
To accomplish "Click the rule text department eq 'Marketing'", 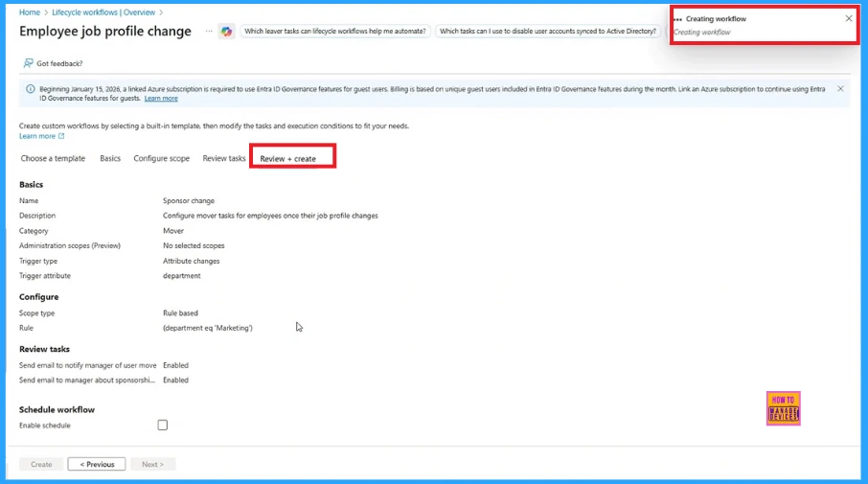I will click(x=208, y=328).
